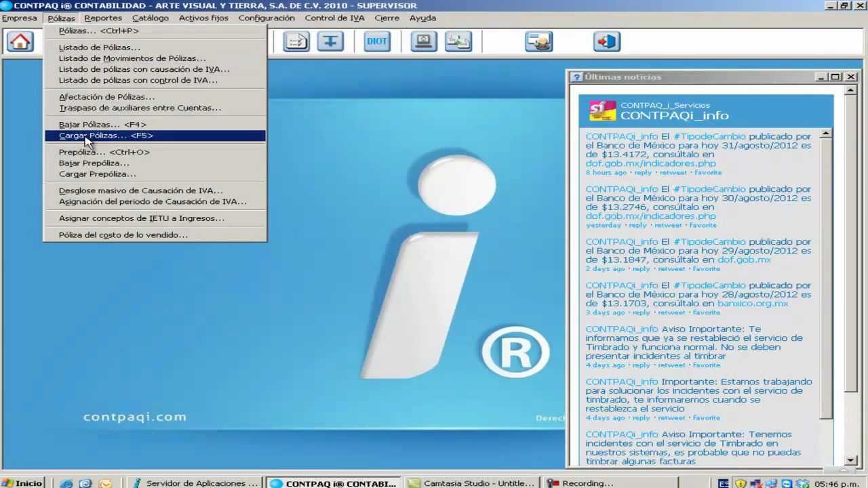Open the Control de IVA menu
Image resolution: width=868 pixels, height=488 pixels.
[x=334, y=18]
